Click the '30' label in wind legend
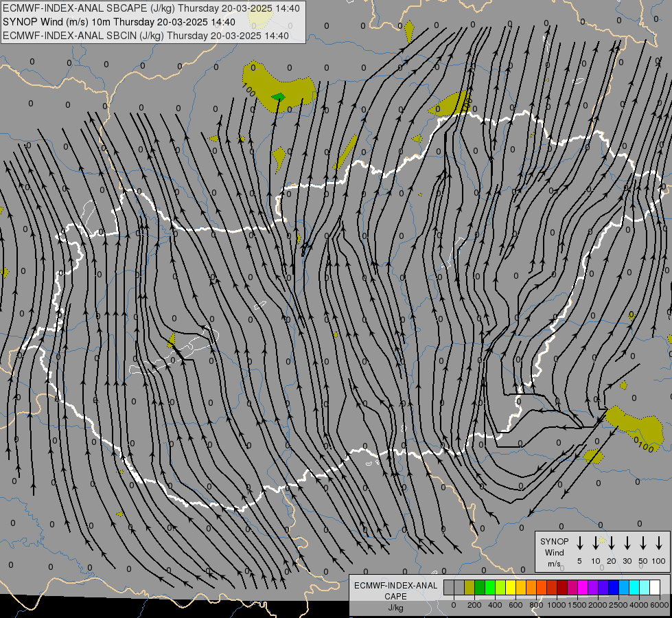672x618 pixels. click(x=627, y=561)
